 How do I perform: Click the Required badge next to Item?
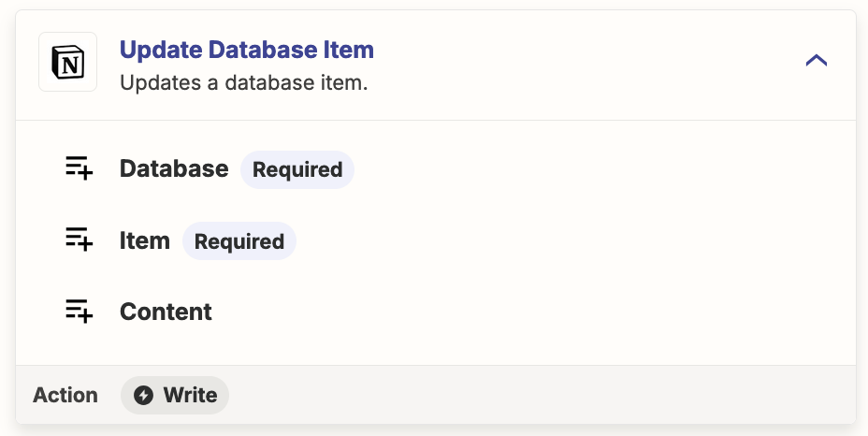(239, 241)
